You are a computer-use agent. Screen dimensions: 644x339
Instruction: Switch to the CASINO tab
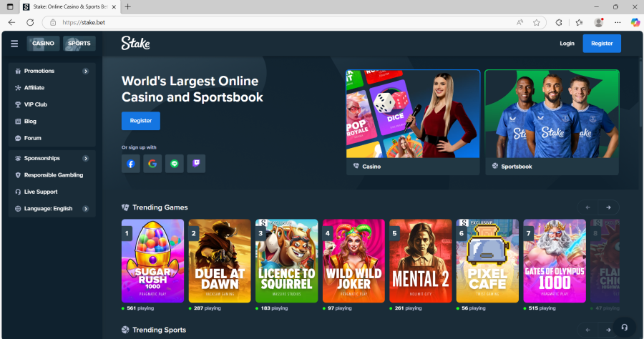43,43
